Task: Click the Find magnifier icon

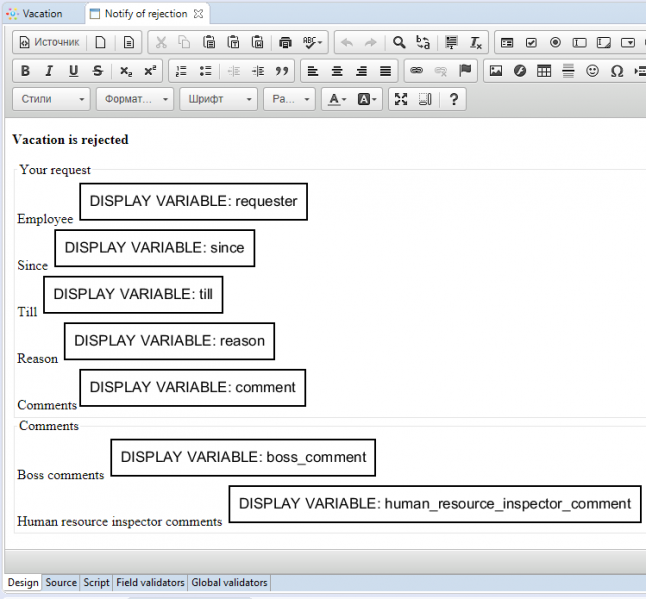Action: click(x=399, y=43)
